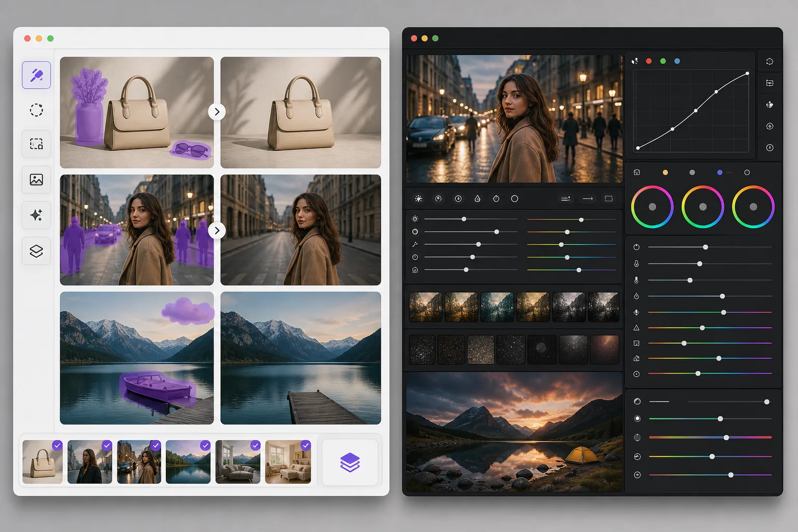798x532 pixels.
Task: Choose the texture thumbnail with a large dark circle
Action: click(x=541, y=349)
